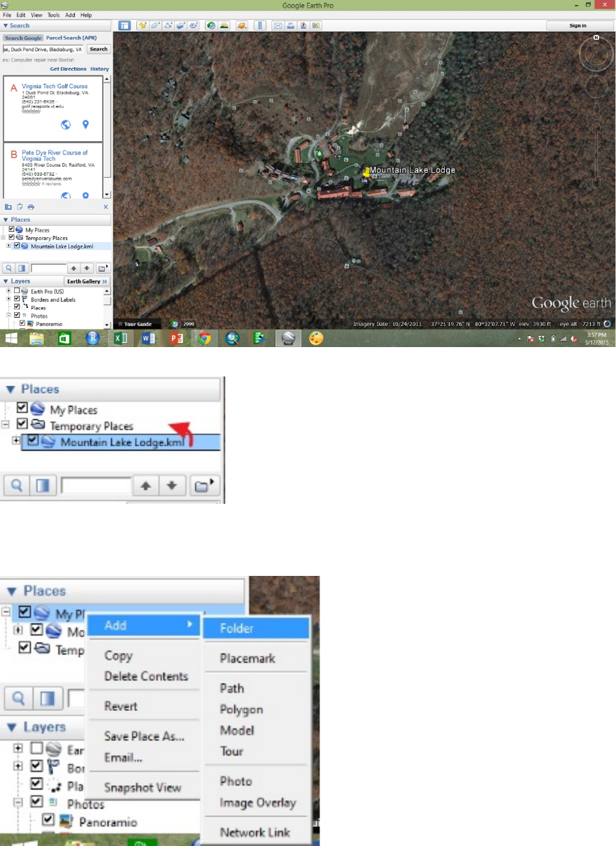Enable the Earth Pro (US) layer checkbox

point(17,291)
